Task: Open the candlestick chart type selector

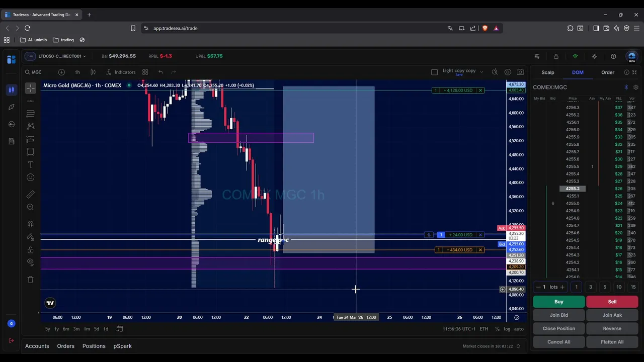Action: click(93, 72)
